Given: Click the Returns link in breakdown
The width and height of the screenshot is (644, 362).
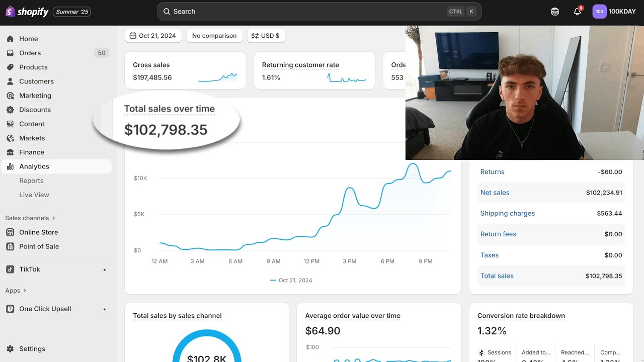Looking at the screenshot, I should [492, 172].
